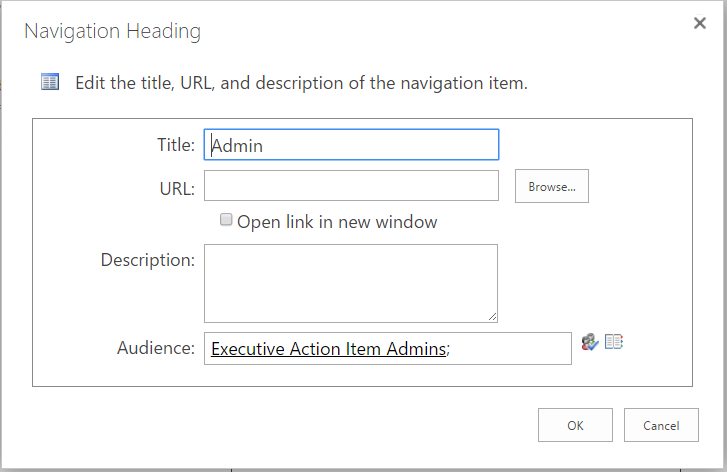Click the Audience: field label
The image size is (727, 472).
(x=155, y=348)
